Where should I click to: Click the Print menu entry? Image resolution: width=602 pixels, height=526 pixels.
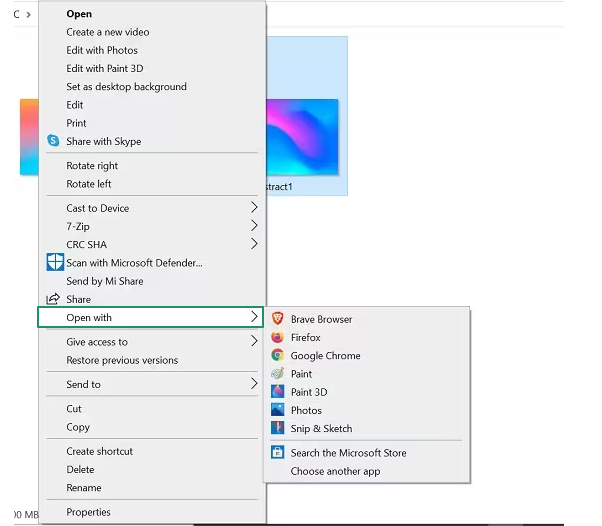pos(76,123)
